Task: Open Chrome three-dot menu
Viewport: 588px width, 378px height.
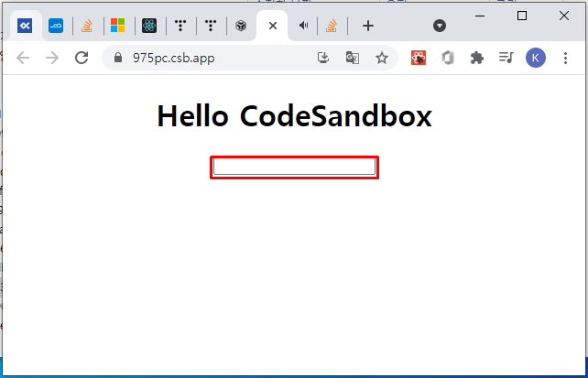Action: pos(565,58)
